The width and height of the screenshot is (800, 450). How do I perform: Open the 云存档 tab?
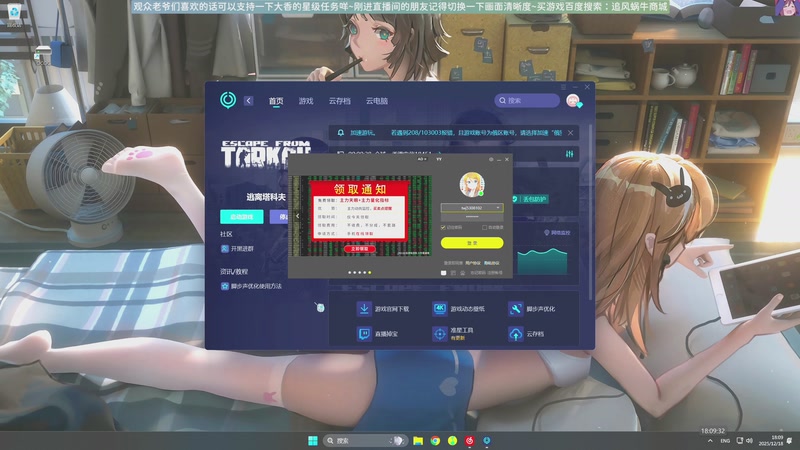(340, 101)
